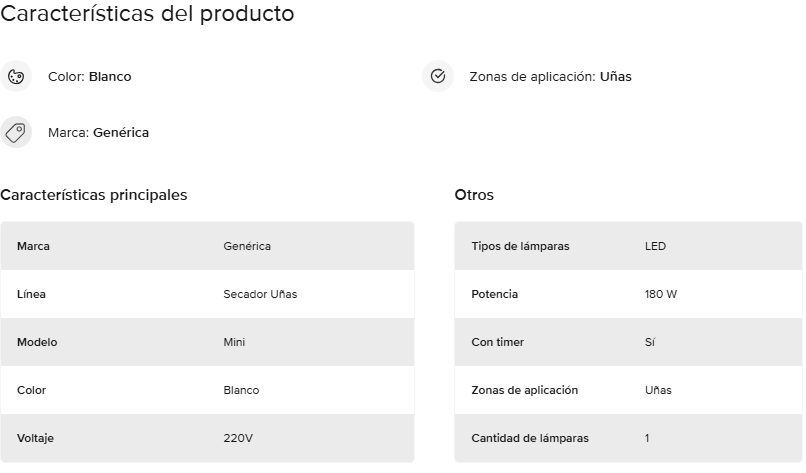The height and width of the screenshot is (473, 806).
Task: Click the Color row value Blanco
Action: click(x=241, y=390)
